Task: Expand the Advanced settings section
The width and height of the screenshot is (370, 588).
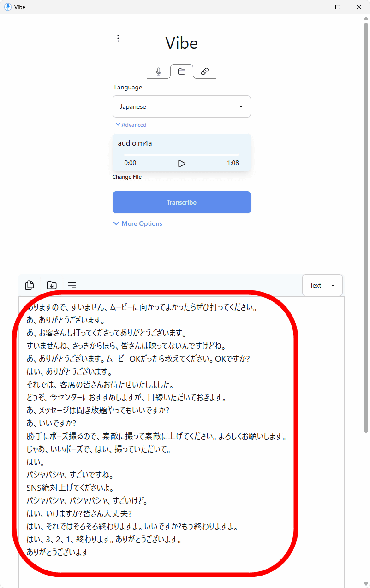Action: [131, 125]
